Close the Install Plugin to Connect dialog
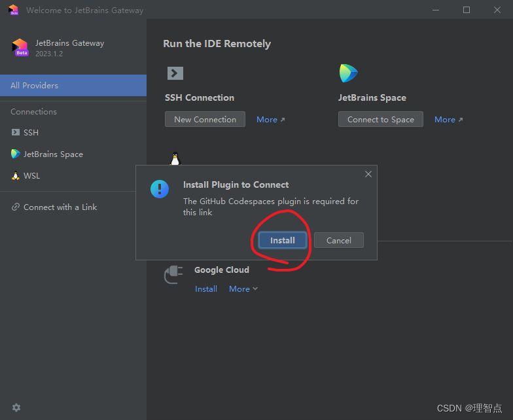Viewport: 513px width, 420px height. [368, 174]
